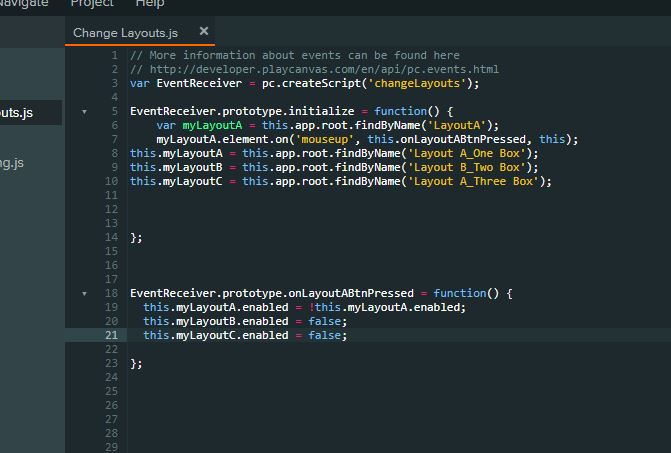Click the myLayoutC.enabled = false statement
The image size is (671, 453).
[x=244, y=335]
